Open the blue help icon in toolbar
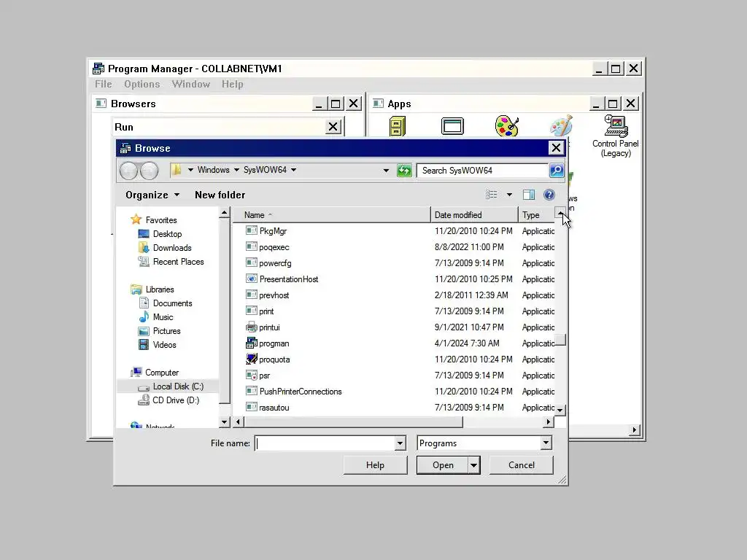Viewport: 747px width, 560px height. point(549,195)
